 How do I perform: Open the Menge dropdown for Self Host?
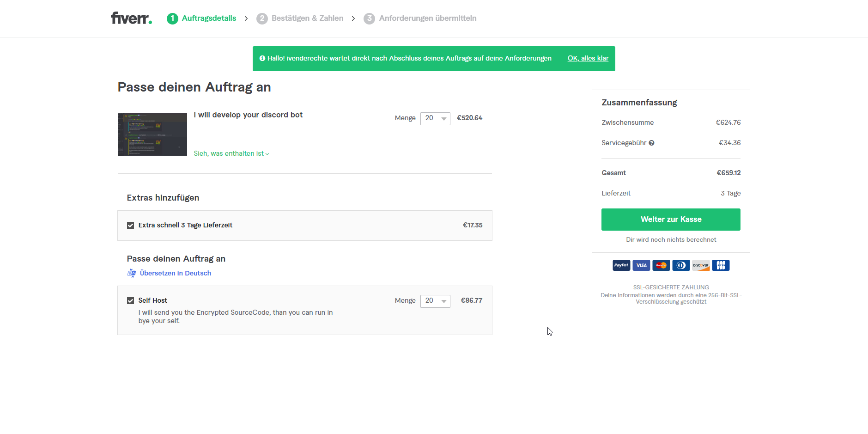coord(435,301)
